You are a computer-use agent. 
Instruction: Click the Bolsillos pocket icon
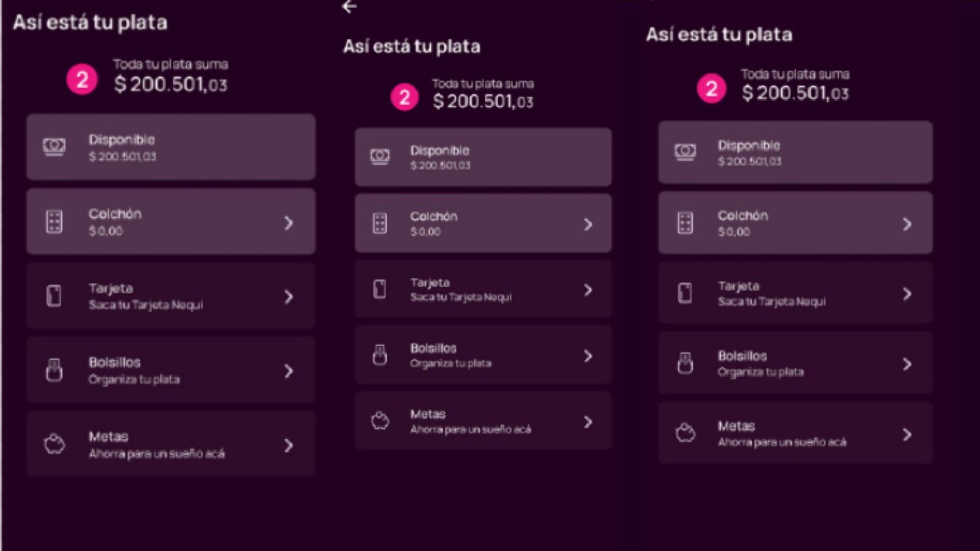[54, 369]
